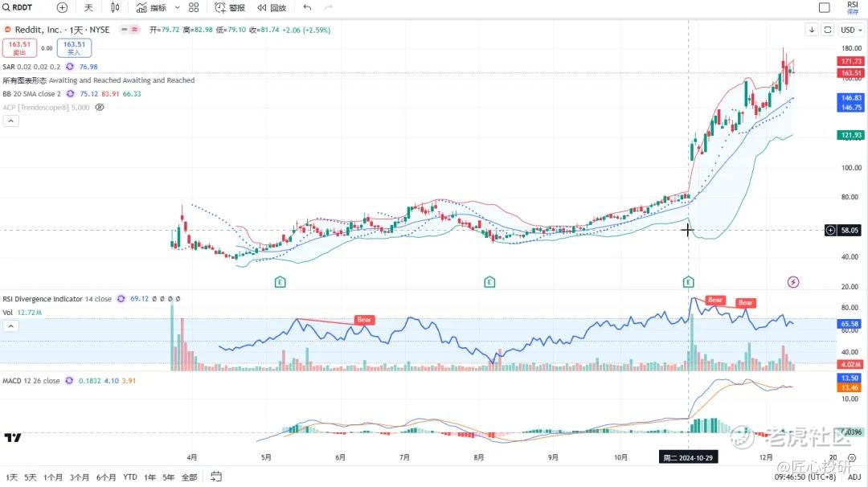Open the August earnings E marker
The image size is (868, 487).
(x=489, y=282)
